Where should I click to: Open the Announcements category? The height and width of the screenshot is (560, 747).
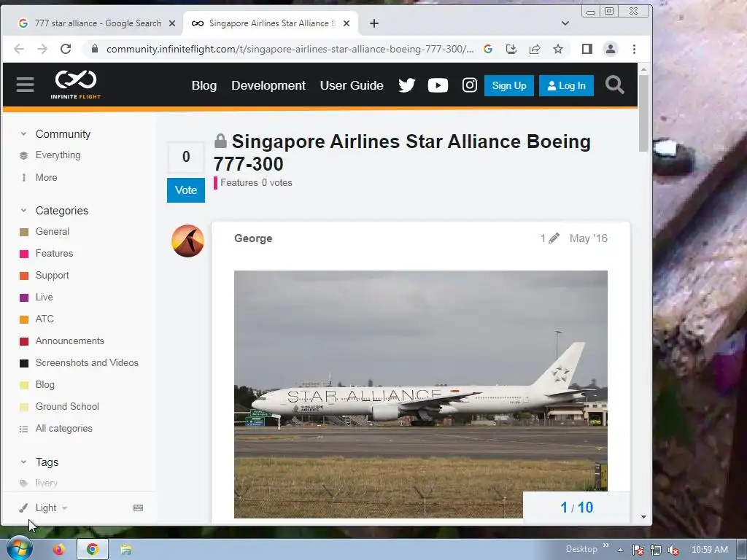[69, 341]
